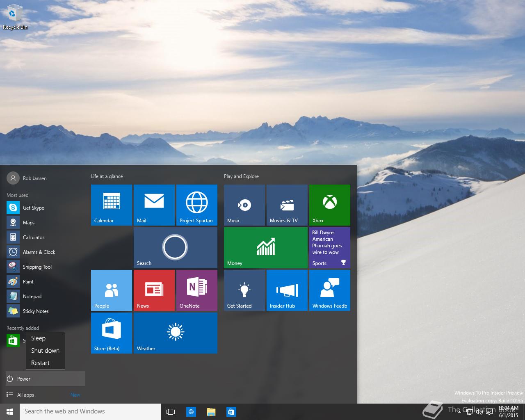This screenshot has width=525, height=420.
Task: Click the green Store icon under Recently added
Action: [13, 340]
